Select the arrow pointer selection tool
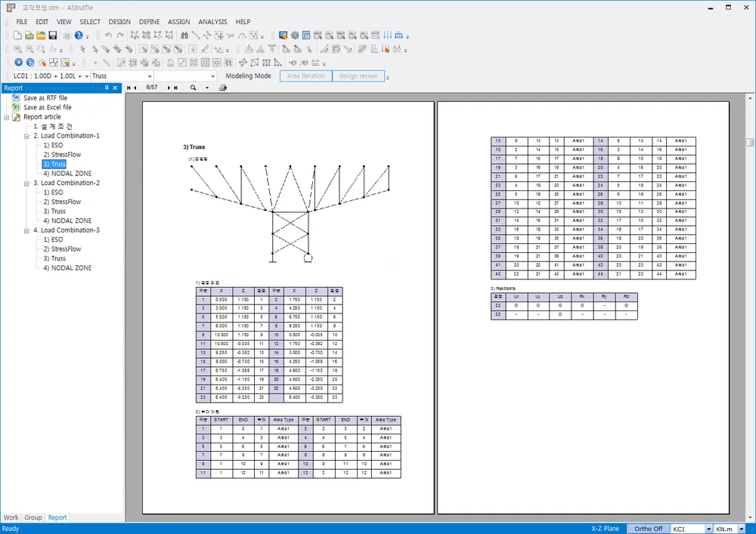The image size is (756, 534). 83,49
